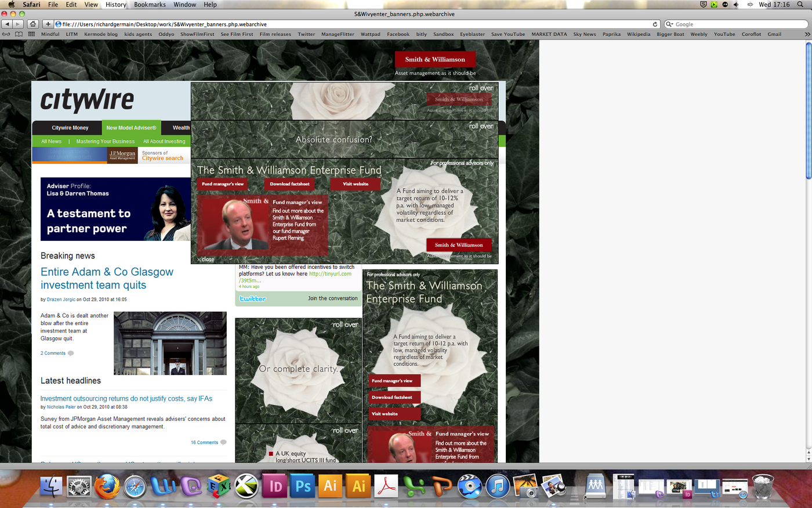Open Adobe InDesign from the dock
Screen dimensions: 812x508
275,486
